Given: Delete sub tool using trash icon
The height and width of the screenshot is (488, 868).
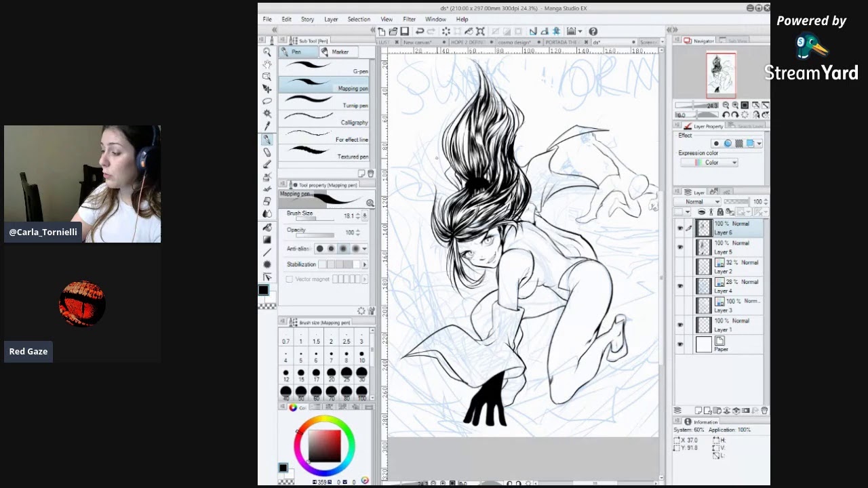Looking at the screenshot, I should [x=371, y=174].
